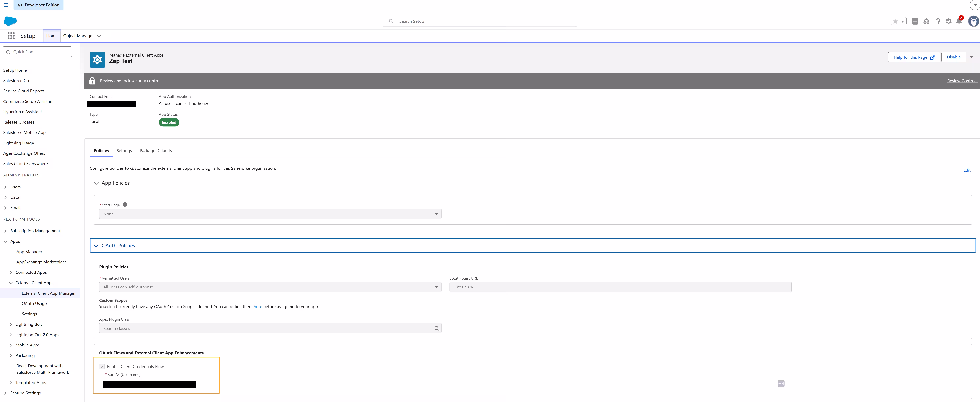This screenshot has width=980, height=402.
Task: Switch to the Settings tab
Action: (124, 151)
